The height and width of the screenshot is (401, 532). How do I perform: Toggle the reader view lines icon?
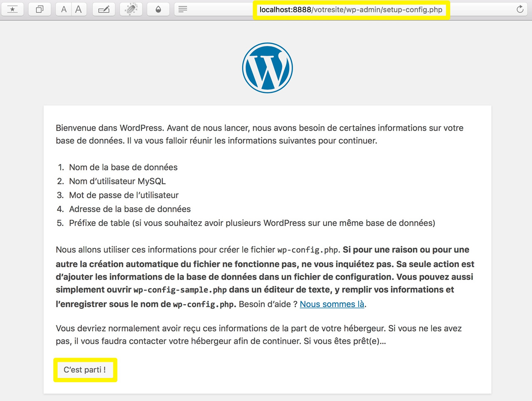183,9
